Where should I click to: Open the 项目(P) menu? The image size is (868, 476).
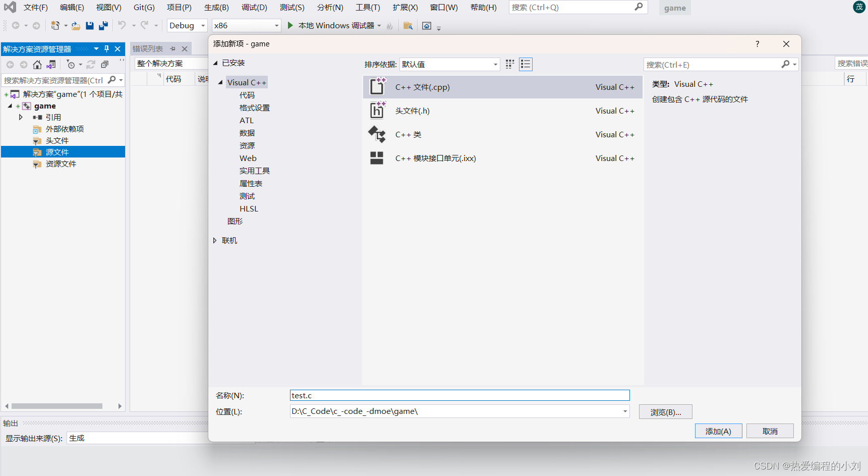180,8
